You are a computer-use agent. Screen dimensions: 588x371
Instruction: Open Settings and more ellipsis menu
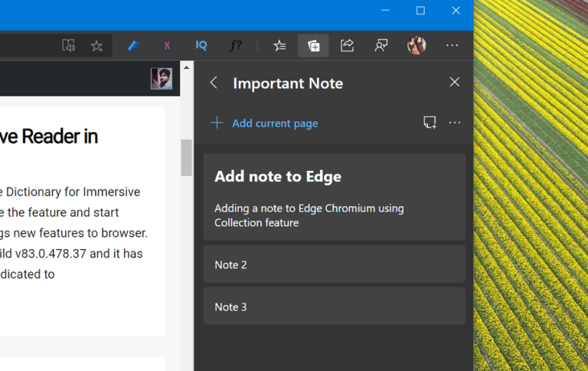pyautogui.click(x=452, y=45)
